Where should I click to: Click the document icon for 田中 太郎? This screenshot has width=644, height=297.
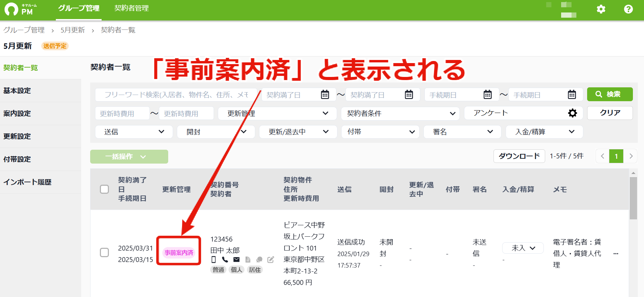tap(248, 260)
